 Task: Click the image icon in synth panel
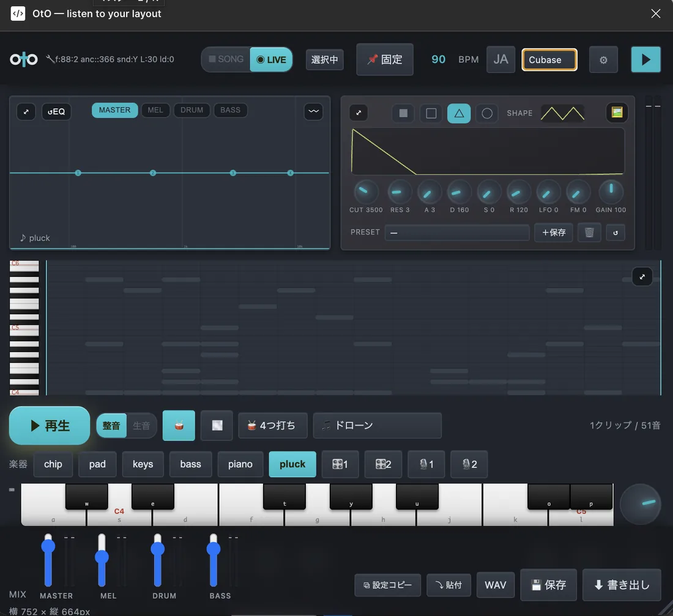[x=617, y=113]
